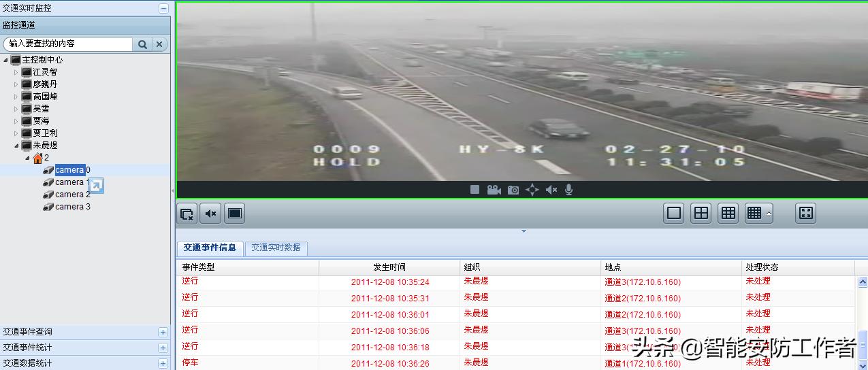Select event row timed 2011-12-08 10:35:31
868x370 pixels.
[515, 298]
